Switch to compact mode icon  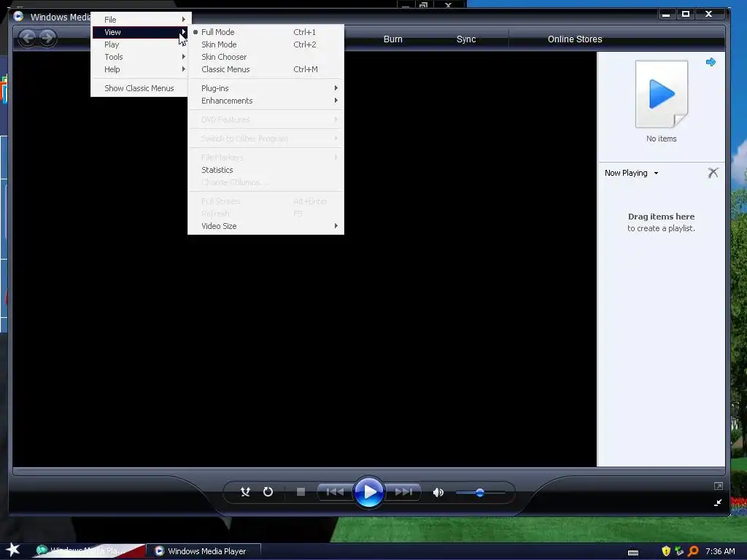[x=718, y=503]
